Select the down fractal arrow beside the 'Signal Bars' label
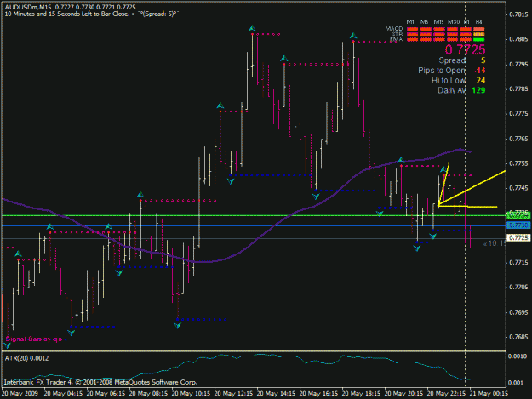This screenshot has height=399, width=532. point(7,345)
